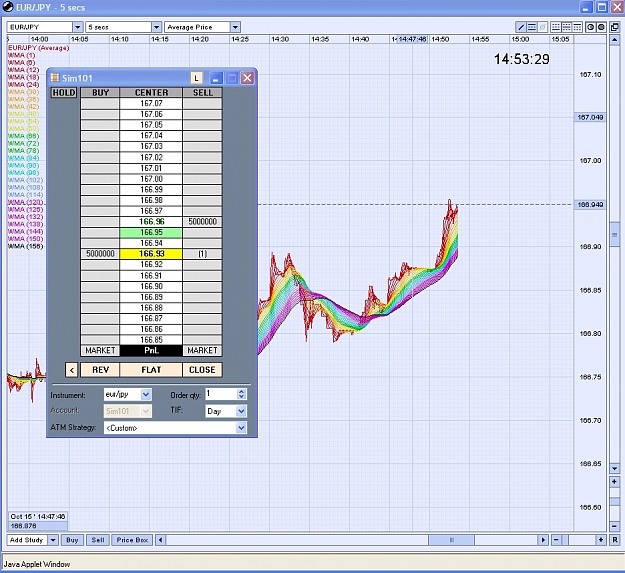Click the vertical scrollbar up arrow
Screen dimensions: 625x573
(x=615, y=40)
